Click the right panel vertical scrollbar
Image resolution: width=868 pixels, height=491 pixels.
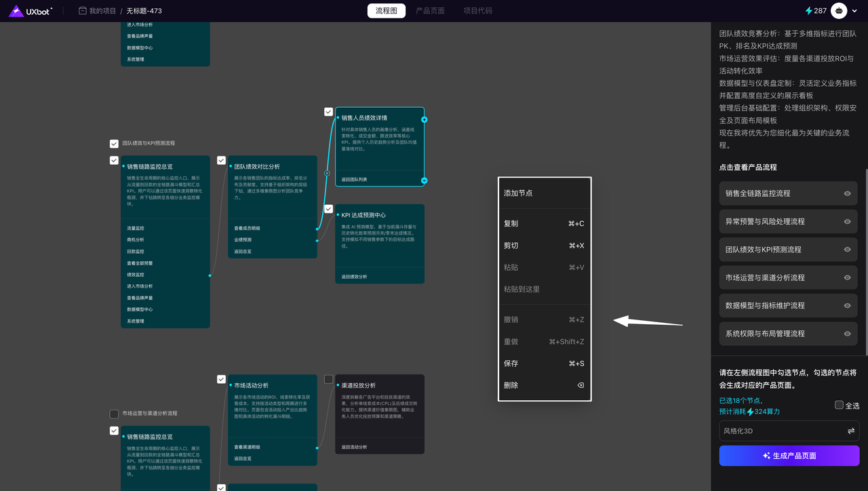(865, 258)
